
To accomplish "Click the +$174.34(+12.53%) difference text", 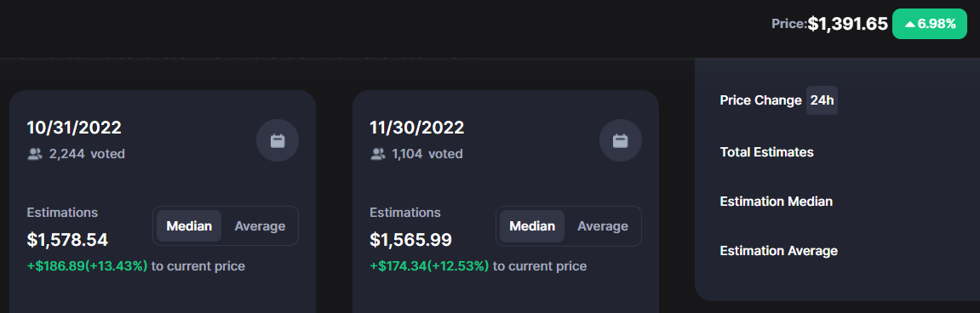I will point(429,266).
